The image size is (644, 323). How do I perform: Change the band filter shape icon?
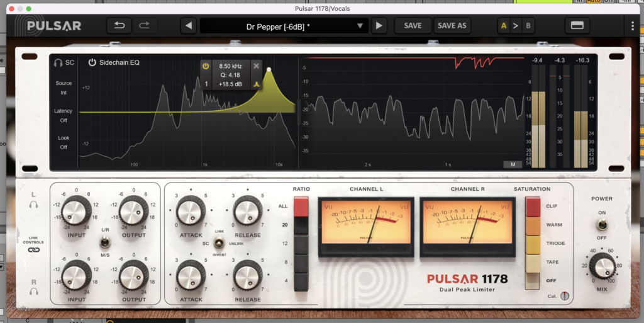257,84
